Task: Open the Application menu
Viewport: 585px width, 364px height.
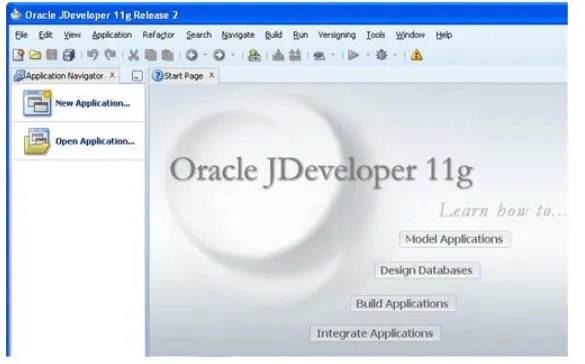Action: (x=112, y=35)
